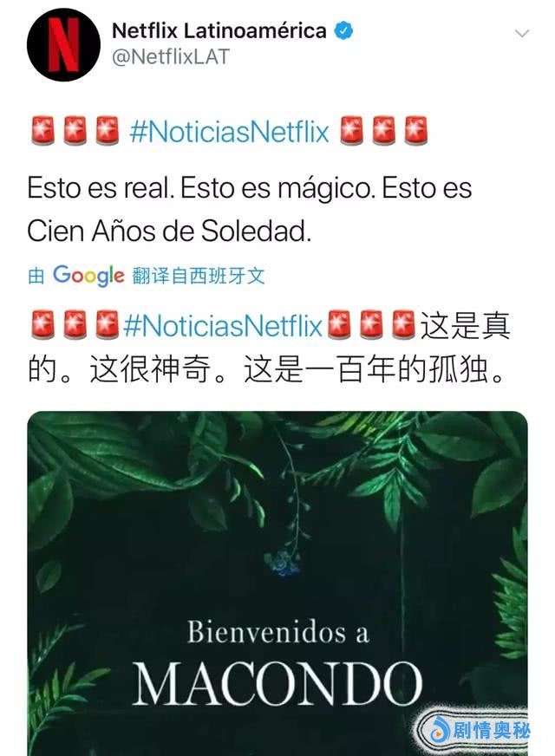The image size is (555, 756).
Task: Click the siren emoji just before 这是真
Action: click(x=403, y=325)
